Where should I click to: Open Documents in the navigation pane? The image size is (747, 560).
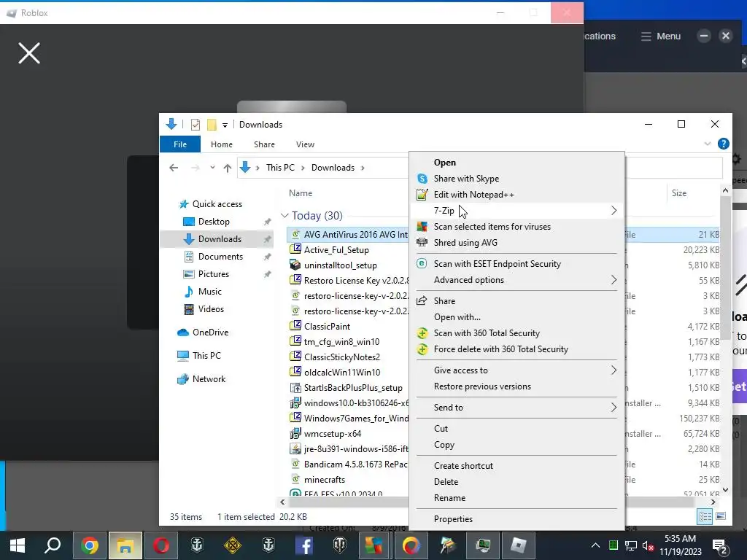(220, 257)
